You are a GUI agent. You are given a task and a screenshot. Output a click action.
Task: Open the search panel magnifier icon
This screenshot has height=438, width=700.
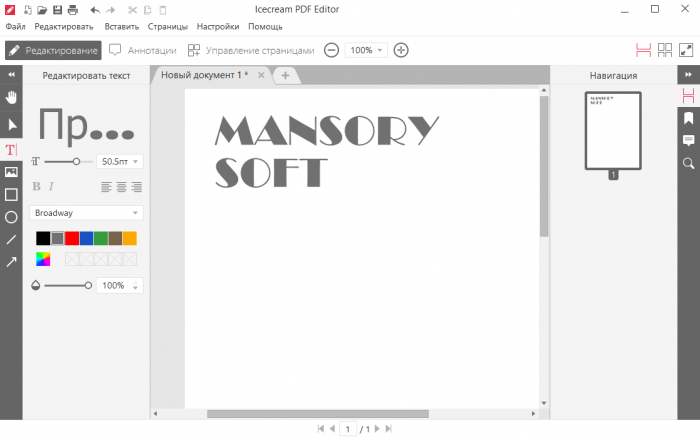click(x=688, y=163)
